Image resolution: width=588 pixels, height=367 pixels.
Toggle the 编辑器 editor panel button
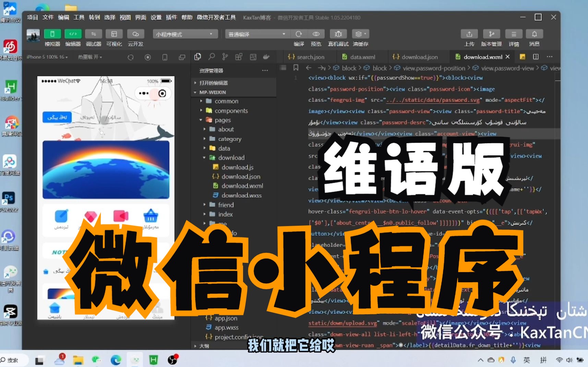(x=73, y=34)
